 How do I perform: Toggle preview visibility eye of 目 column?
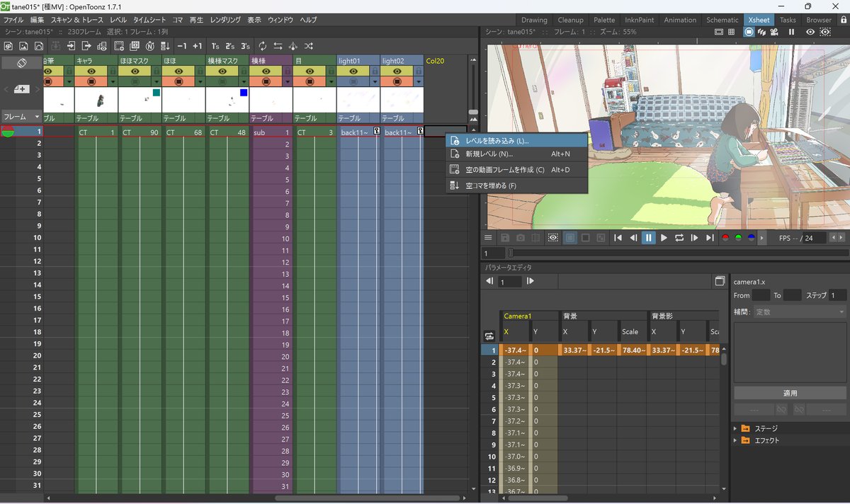[310, 71]
